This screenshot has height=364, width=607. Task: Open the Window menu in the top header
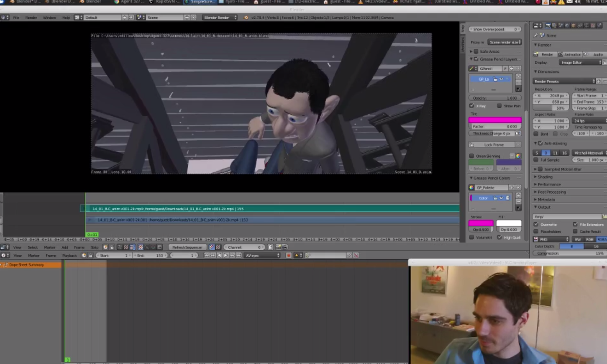pos(49,18)
